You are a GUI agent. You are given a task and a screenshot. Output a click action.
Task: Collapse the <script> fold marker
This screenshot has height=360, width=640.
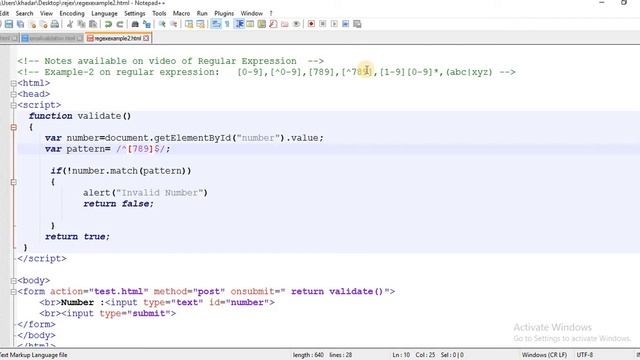coord(13,105)
